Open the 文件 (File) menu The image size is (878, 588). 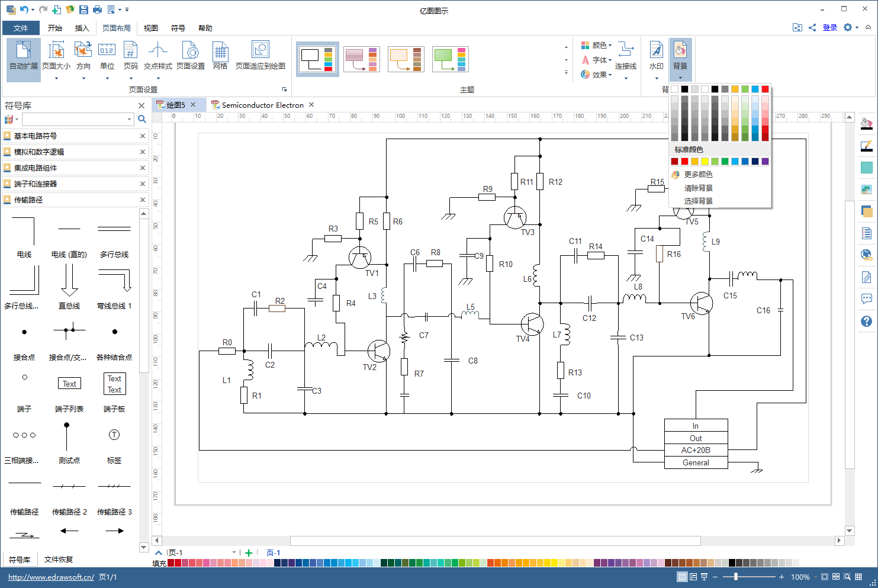click(x=21, y=28)
